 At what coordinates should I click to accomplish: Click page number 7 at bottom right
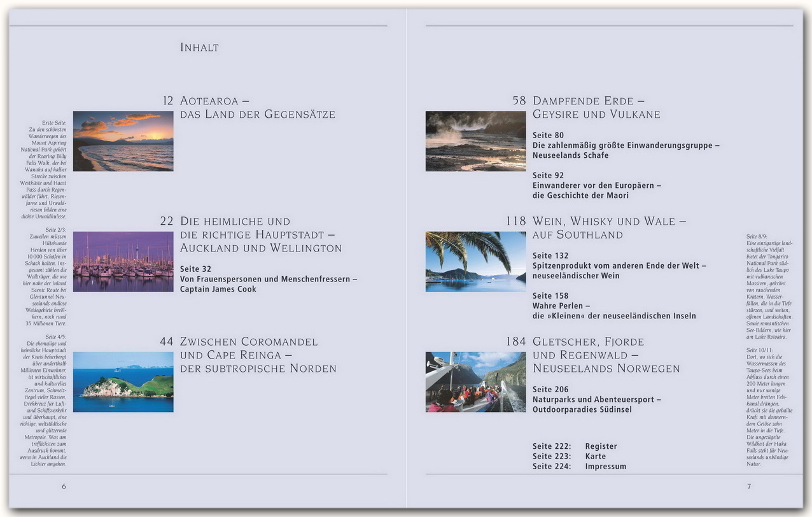click(749, 486)
